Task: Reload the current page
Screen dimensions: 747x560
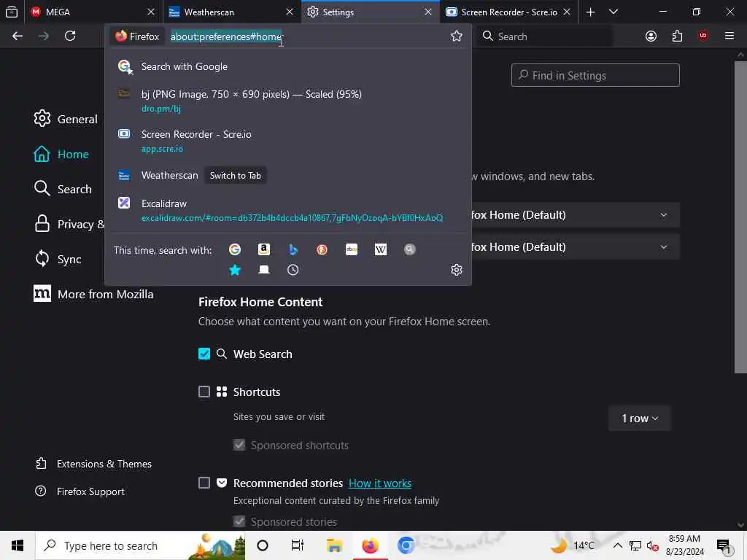Action: tap(70, 36)
